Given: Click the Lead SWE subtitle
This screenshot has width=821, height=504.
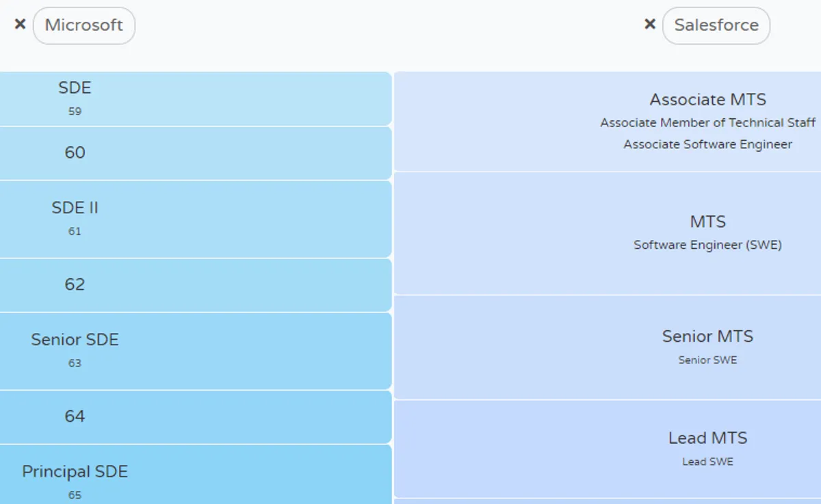Looking at the screenshot, I should (707, 462).
